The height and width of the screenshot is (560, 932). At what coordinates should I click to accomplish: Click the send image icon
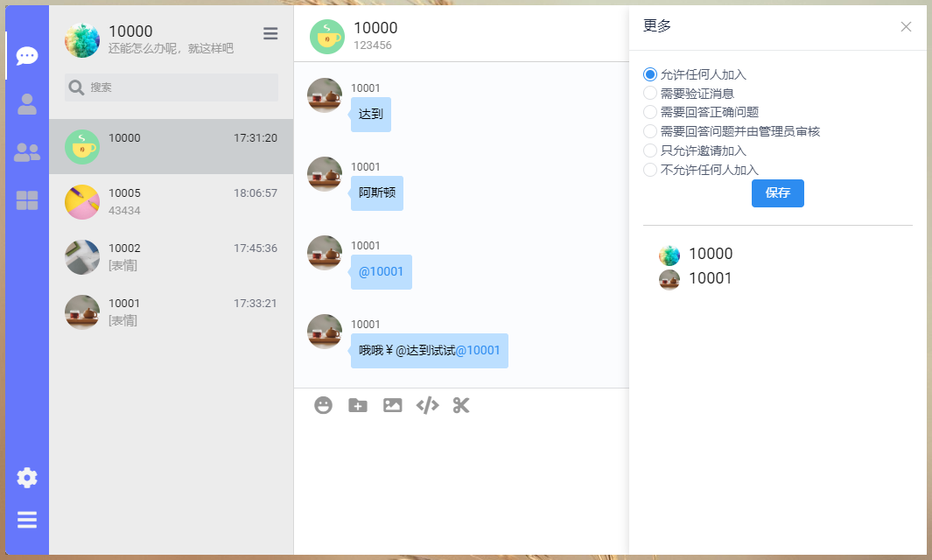pos(393,405)
